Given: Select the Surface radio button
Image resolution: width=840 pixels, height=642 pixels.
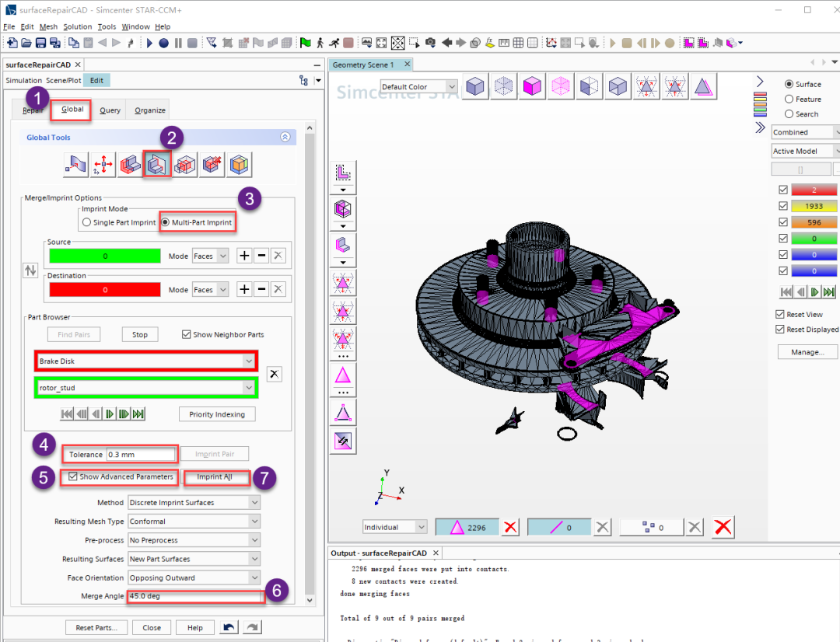Looking at the screenshot, I should [789, 84].
